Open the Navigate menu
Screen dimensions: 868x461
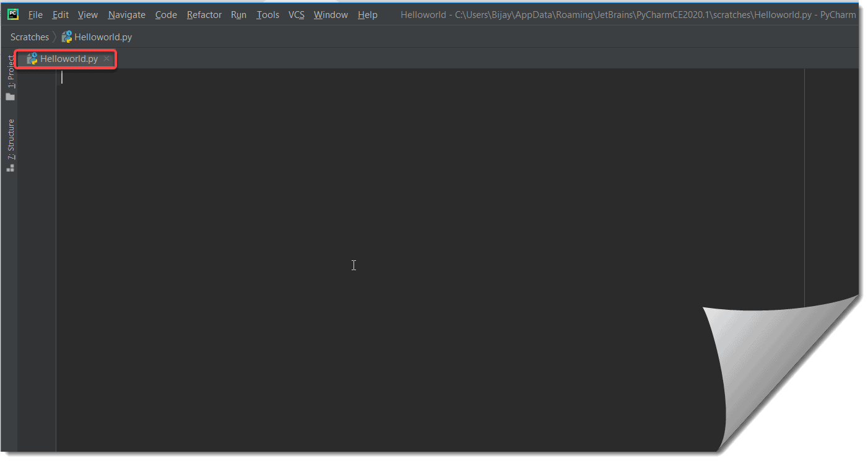[126, 14]
